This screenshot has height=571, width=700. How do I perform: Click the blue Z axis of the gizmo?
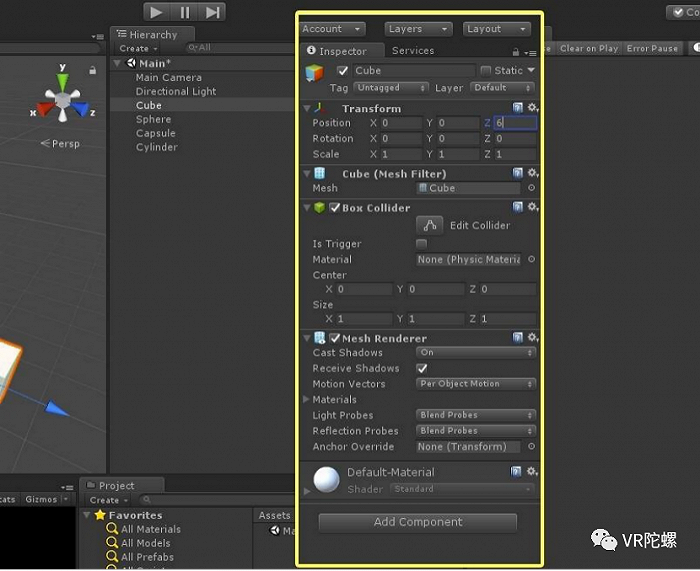[x=83, y=109]
